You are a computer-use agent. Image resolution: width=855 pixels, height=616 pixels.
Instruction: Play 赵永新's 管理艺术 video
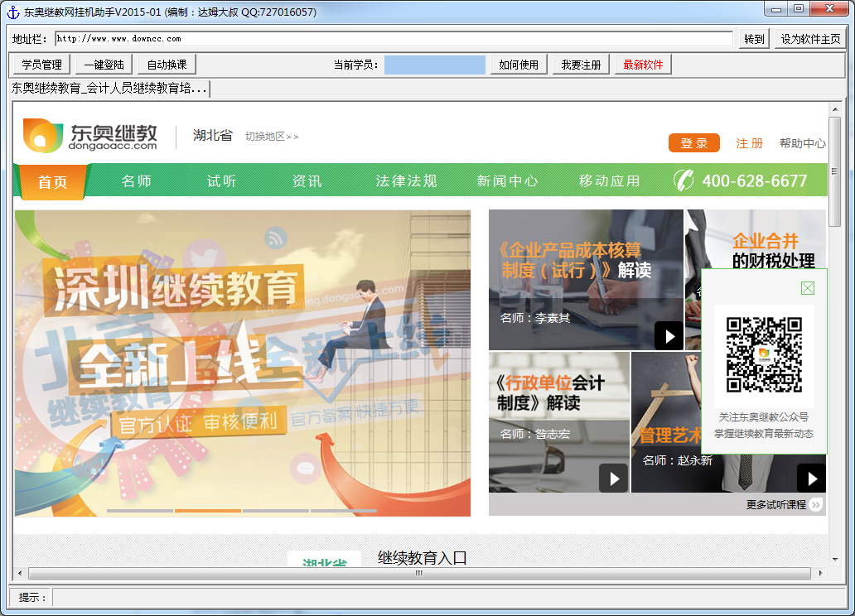[x=810, y=478]
